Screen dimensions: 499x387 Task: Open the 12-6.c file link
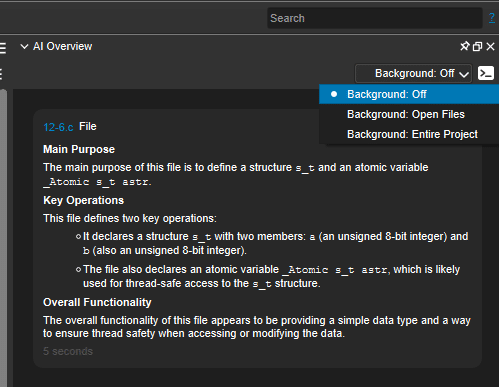(58, 127)
